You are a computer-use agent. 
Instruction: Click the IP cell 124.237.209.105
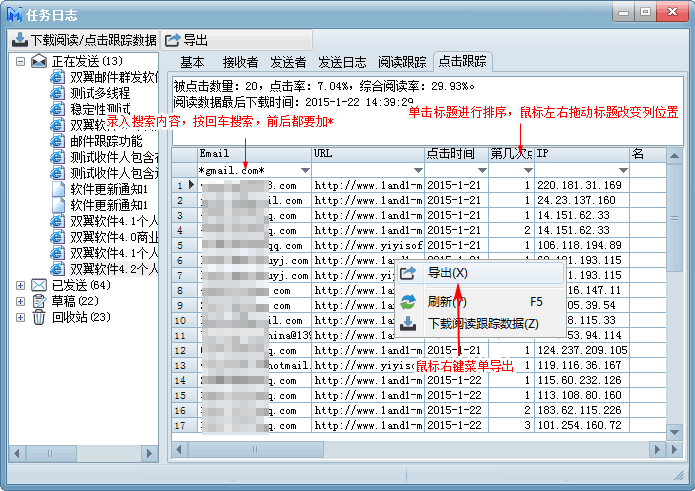tap(582, 350)
